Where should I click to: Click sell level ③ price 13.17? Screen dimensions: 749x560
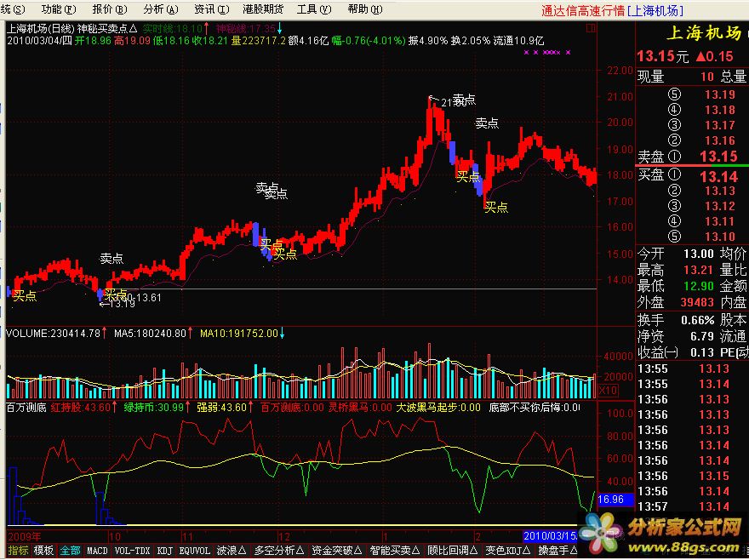click(x=720, y=125)
